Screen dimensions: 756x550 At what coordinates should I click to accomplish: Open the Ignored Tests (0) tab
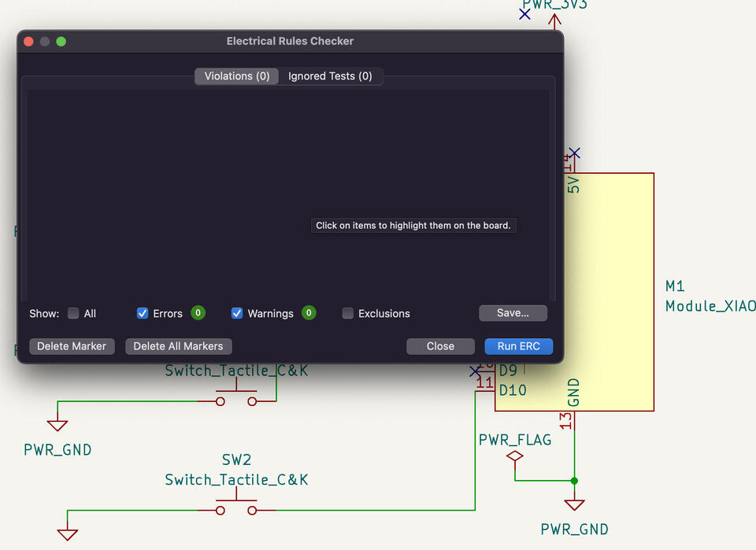(330, 76)
